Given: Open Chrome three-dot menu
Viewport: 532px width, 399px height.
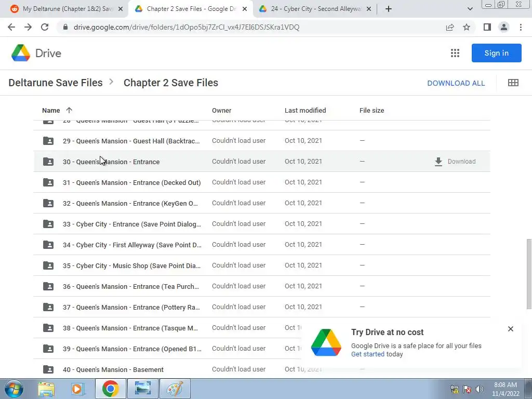Looking at the screenshot, I should click(521, 27).
